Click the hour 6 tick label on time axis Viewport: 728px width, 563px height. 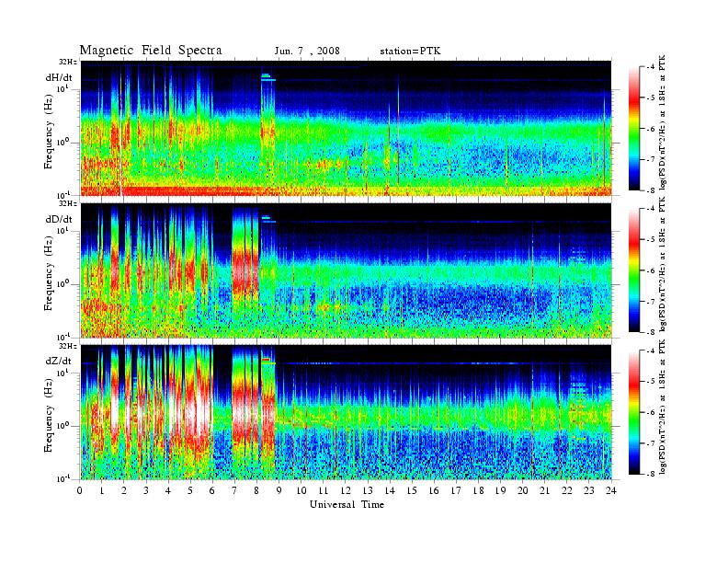(x=212, y=490)
